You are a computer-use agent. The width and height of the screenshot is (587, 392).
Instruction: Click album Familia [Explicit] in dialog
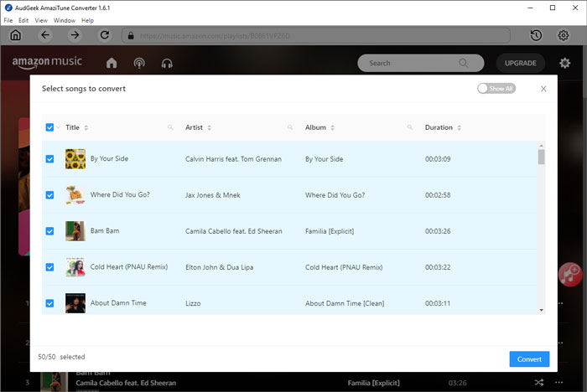tap(330, 231)
